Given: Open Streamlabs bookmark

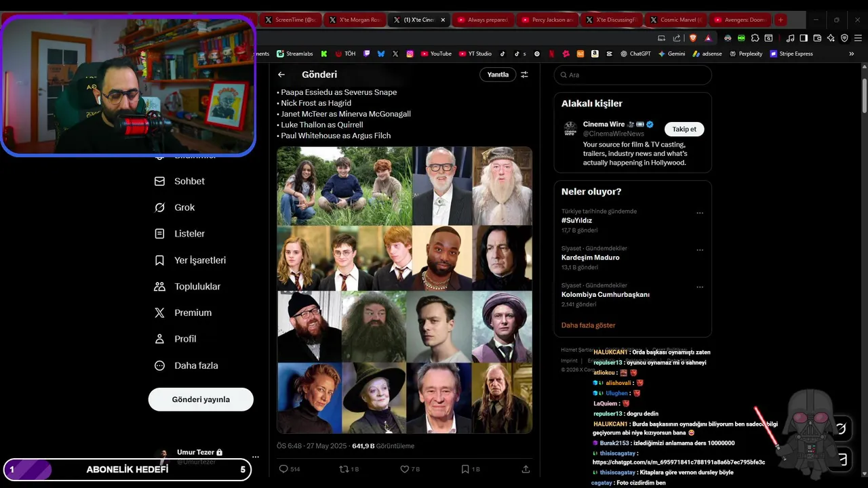Looking at the screenshot, I should point(295,54).
